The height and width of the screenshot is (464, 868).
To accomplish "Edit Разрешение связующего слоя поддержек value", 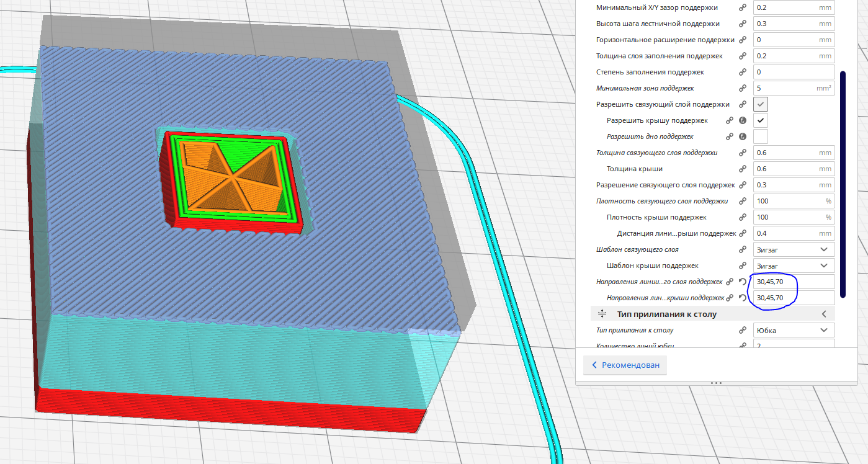I will 794,185.
